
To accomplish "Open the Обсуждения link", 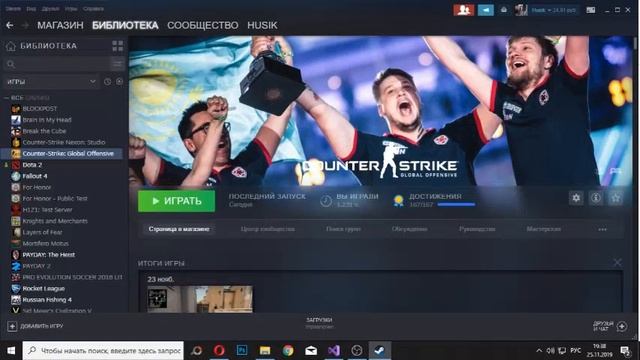I will (409, 229).
